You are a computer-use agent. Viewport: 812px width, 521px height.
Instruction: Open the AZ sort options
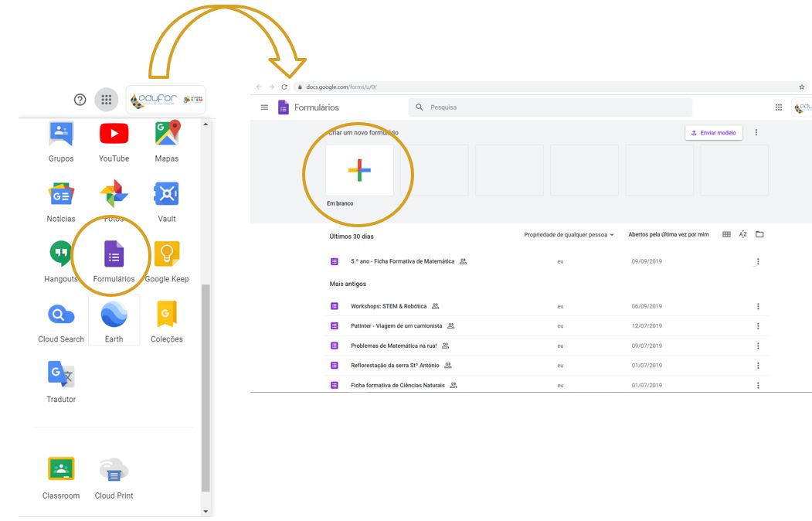[742, 234]
